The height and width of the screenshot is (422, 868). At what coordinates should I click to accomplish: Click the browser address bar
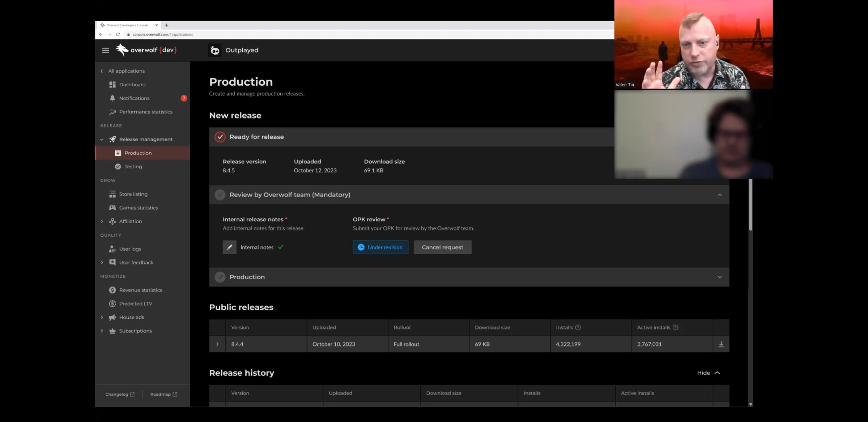369,35
